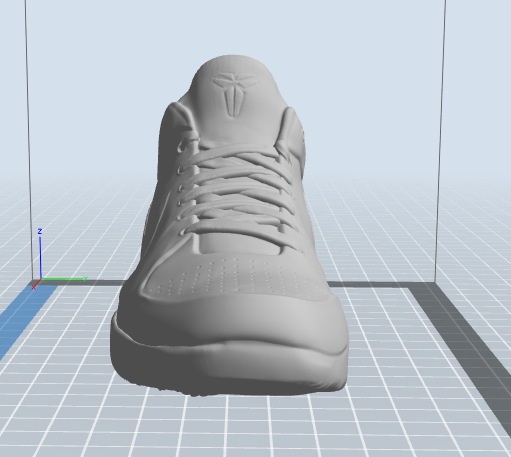The height and width of the screenshot is (457, 511).
Task: Click empty sky background above the shoe
Action: [x=233, y=27]
